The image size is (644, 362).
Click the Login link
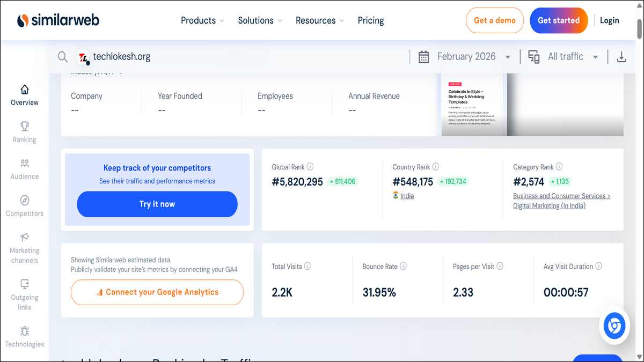pyautogui.click(x=610, y=20)
